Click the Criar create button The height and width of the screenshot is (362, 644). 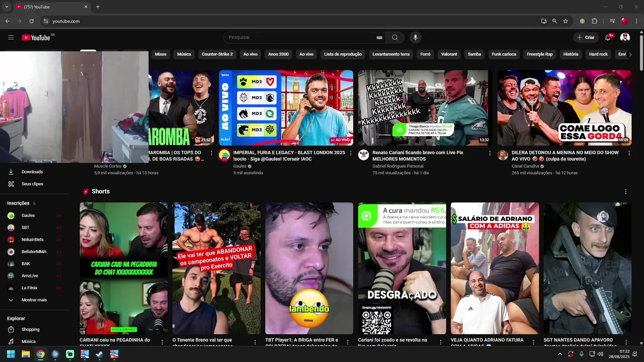coord(586,37)
